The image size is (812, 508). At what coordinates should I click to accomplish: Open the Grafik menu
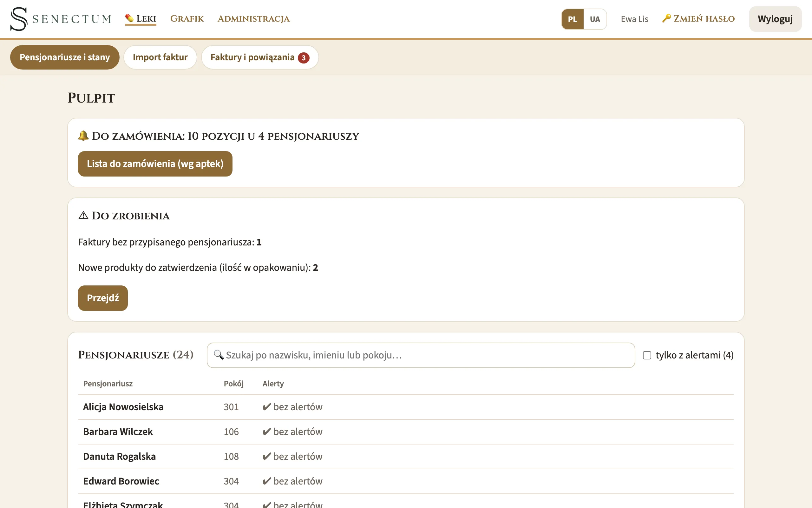187,19
